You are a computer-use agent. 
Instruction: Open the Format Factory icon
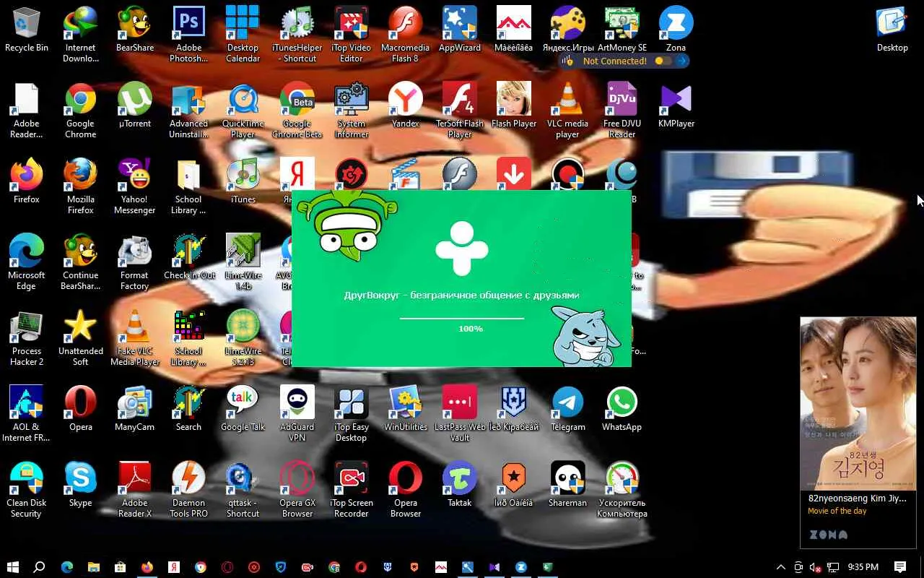pos(134,262)
